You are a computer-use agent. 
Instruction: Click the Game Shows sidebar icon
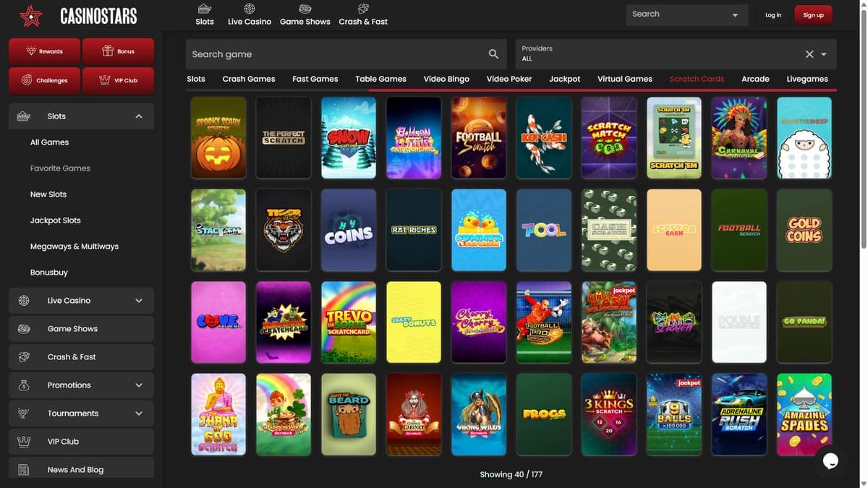point(24,329)
